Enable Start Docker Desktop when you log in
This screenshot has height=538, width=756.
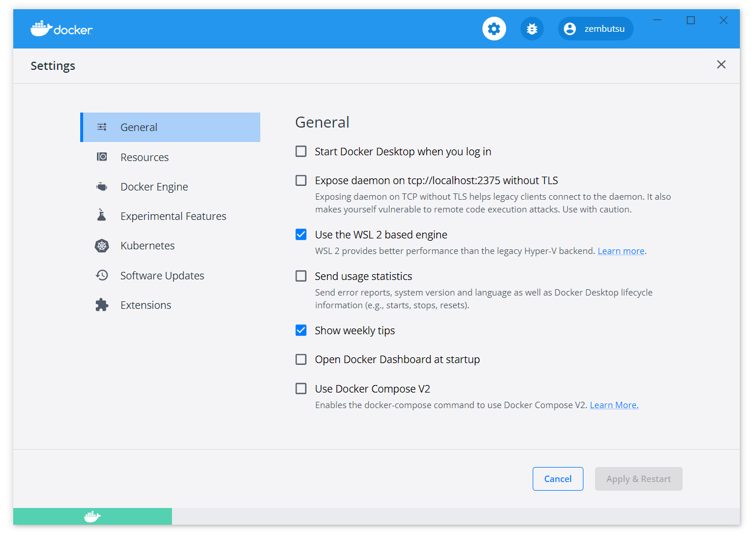tap(301, 151)
